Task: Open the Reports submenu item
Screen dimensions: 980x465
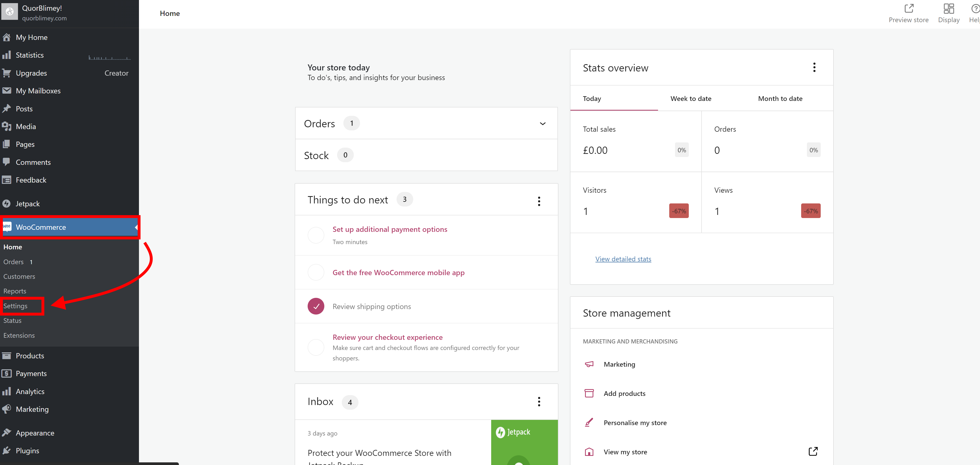Action: (15, 291)
